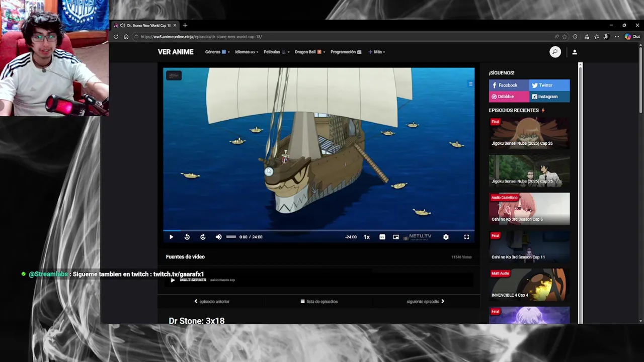Open the Instagram social button
This screenshot has width=644, height=362.
click(x=549, y=97)
